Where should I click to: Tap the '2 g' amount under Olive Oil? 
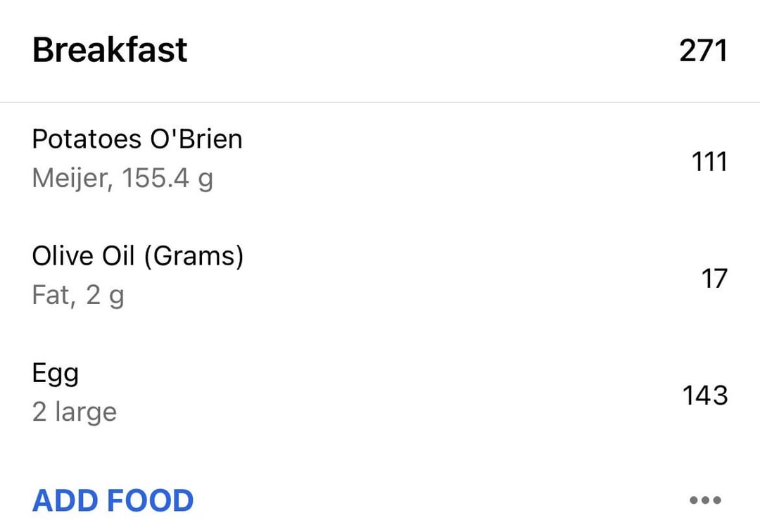click(x=105, y=296)
